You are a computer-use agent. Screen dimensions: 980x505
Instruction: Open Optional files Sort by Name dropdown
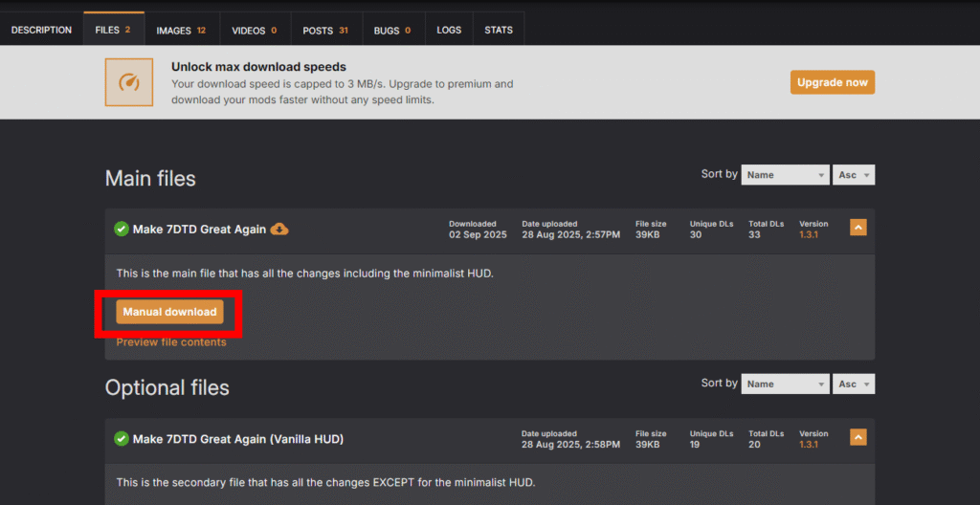click(786, 384)
